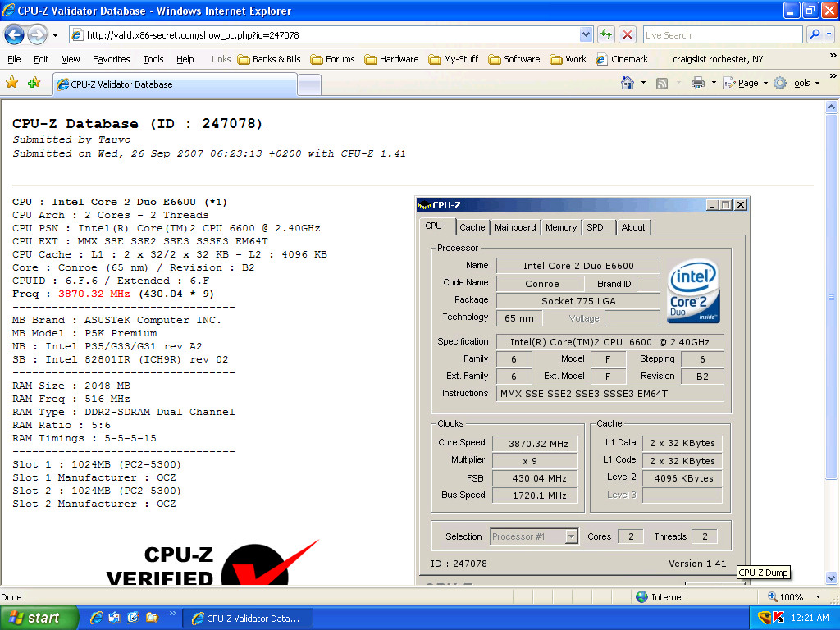Click the Home toolbar icon
Viewport: 840px width, 630px height.
628,83
